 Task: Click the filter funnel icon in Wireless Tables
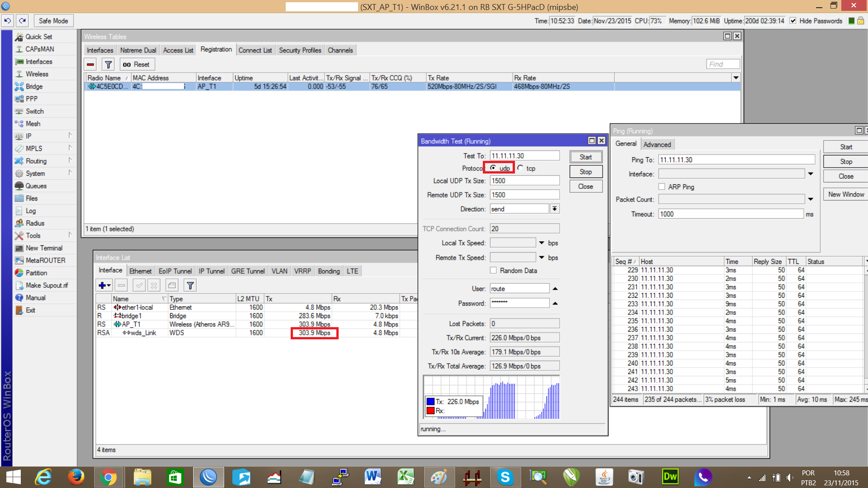[108, 65]
